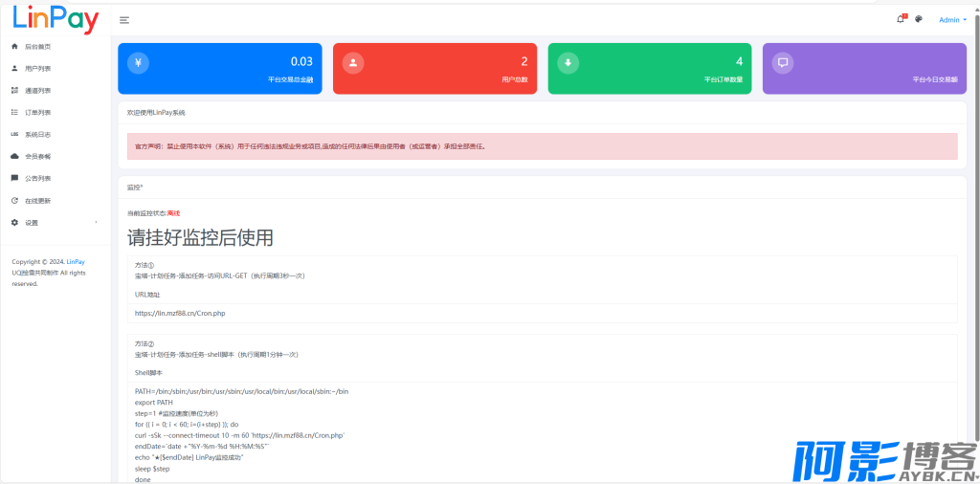Click the yen icon on blue card
Image resolution: width=980 pixels, height=484 pixels.
click(138, 63)
